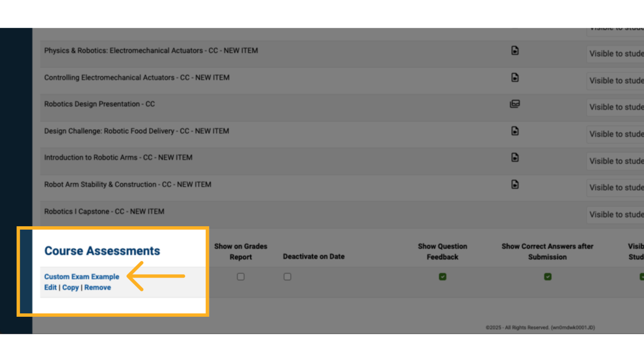644x362 pixels.
Task: Click Copy under Custom Exam Example
Action: 70,288
